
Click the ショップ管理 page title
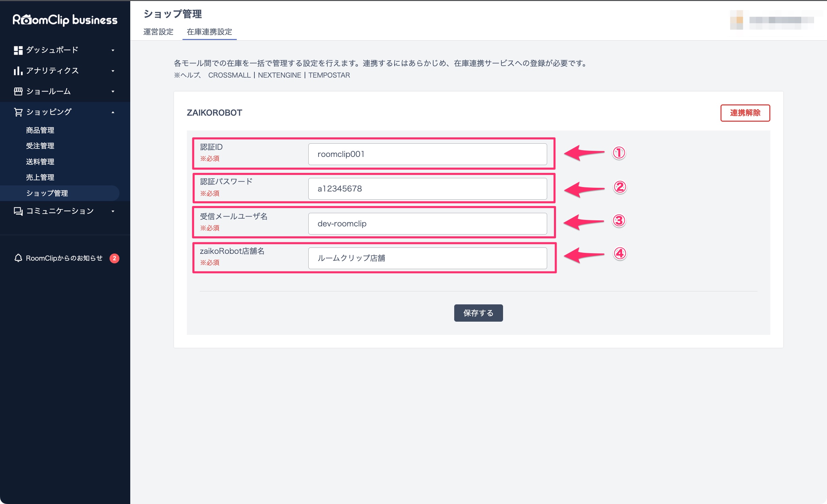172,14
